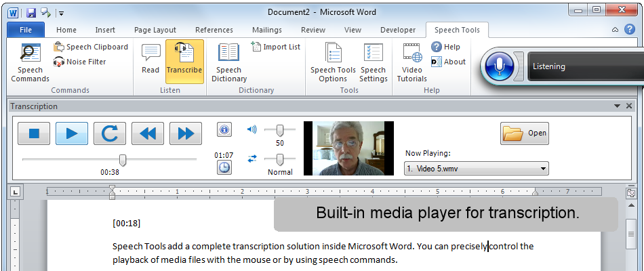The height and width of the screenshot is (271, 644).
Task: Open Customize Quick Access Toolbar dropdown
Action: (61, 13)
